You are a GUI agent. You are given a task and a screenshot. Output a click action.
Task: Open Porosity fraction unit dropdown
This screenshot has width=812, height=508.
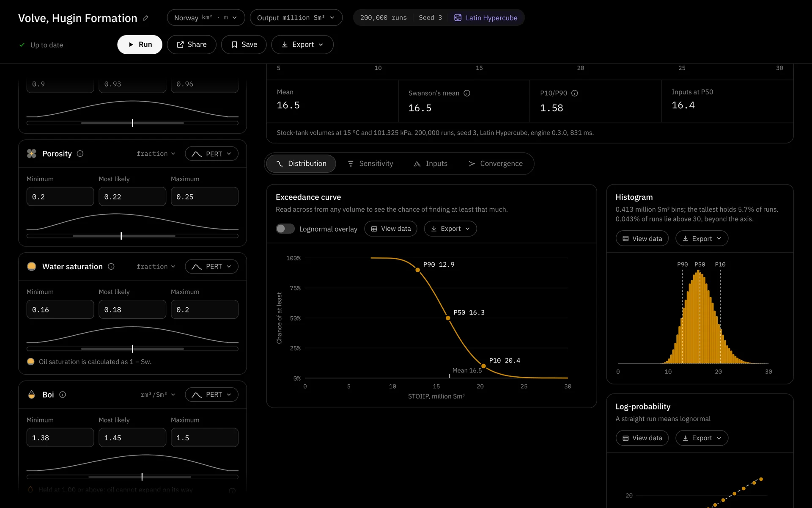[156, 154]
